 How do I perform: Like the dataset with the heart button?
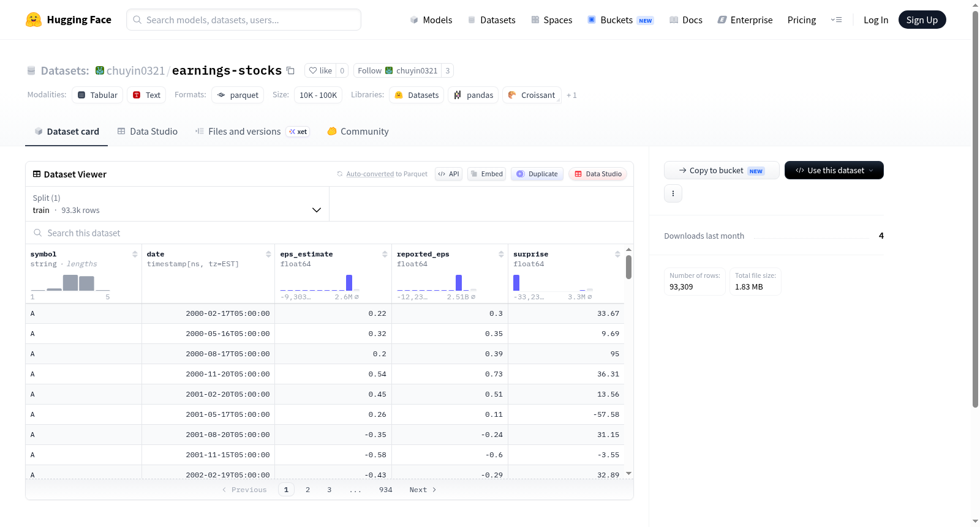pos(320,70)
